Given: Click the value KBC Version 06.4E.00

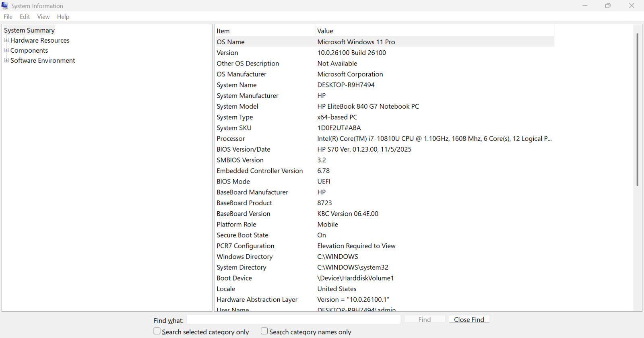Looking at the screenshot, I should click(348, 214).
